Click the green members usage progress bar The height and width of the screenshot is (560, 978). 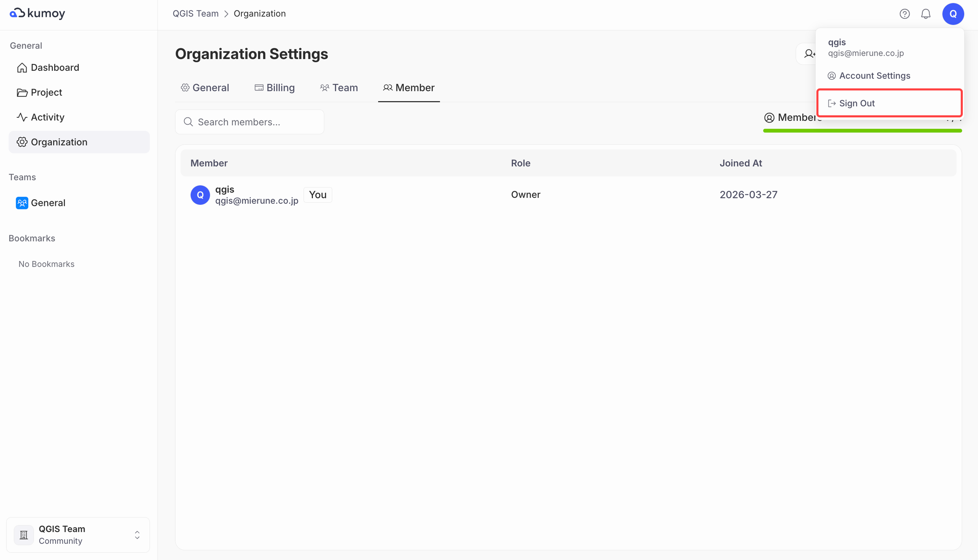click(862, 131)
